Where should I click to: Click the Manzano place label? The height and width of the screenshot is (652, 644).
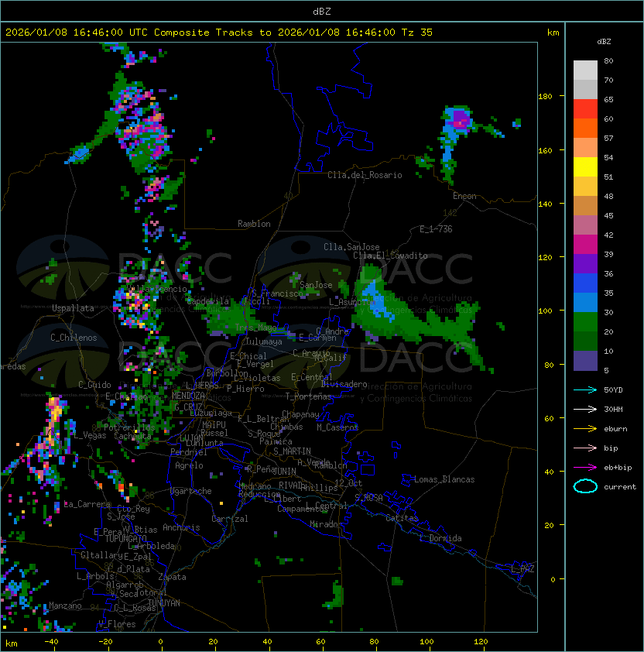tap(65, 606)
